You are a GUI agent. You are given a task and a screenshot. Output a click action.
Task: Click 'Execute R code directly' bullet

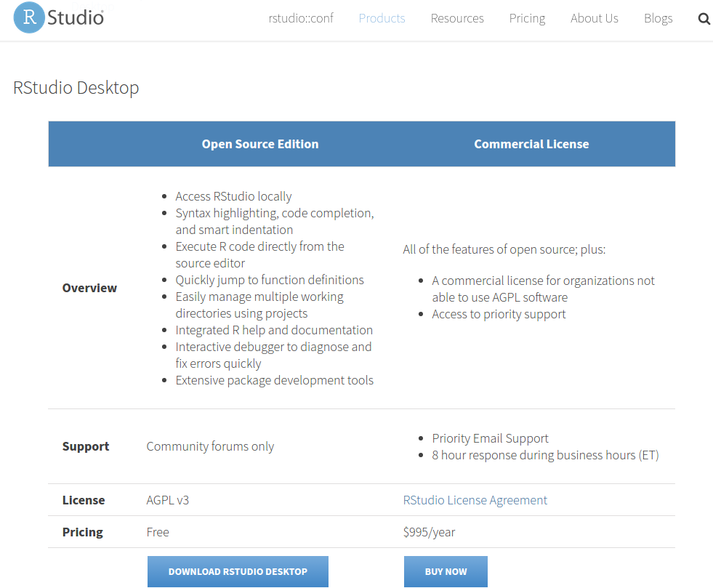point(259,254)
